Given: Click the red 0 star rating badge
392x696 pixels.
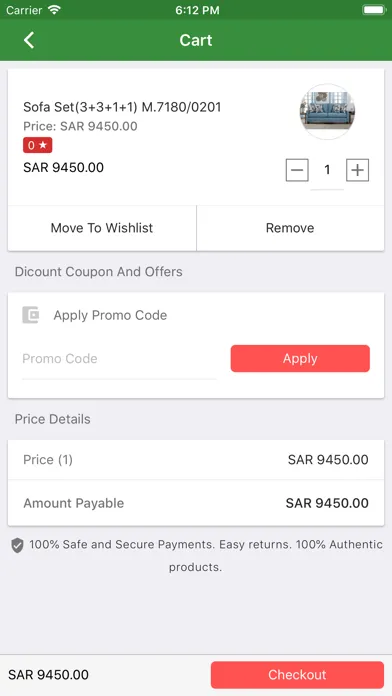Looking at the screenshot, I should 38,145.
